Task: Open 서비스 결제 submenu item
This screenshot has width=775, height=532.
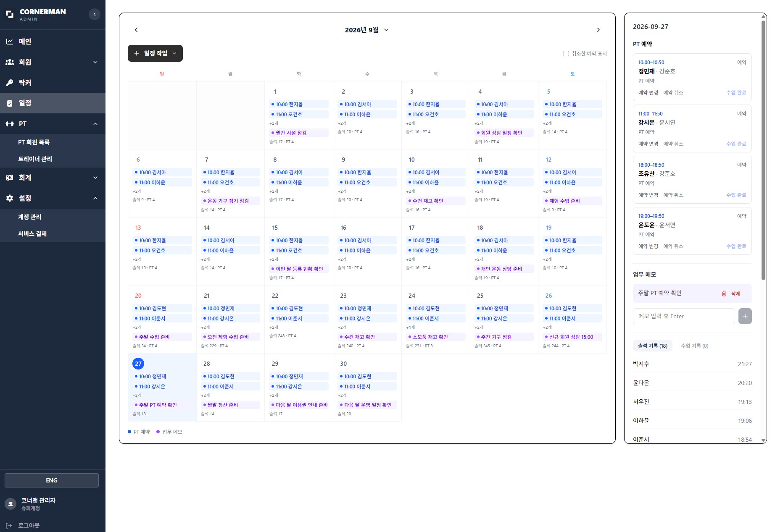Action: (x=32, y=234)
